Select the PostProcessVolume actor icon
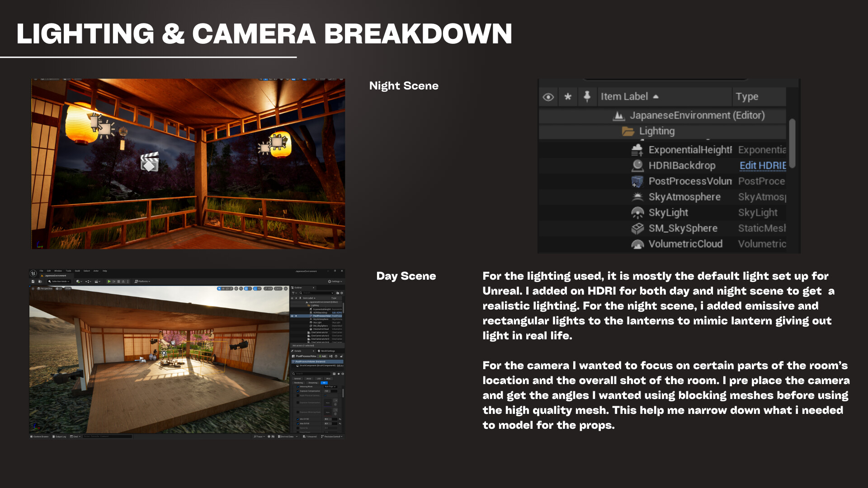 [x=637, y=181]
